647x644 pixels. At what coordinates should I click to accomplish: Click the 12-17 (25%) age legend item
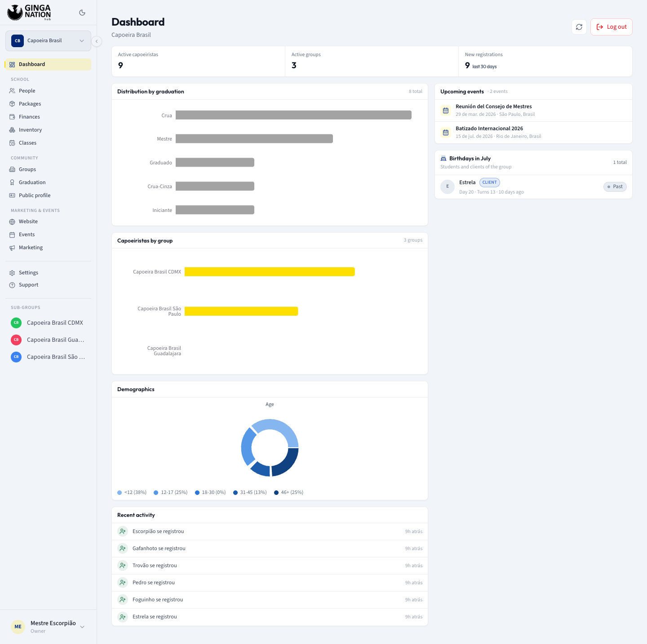171,493
